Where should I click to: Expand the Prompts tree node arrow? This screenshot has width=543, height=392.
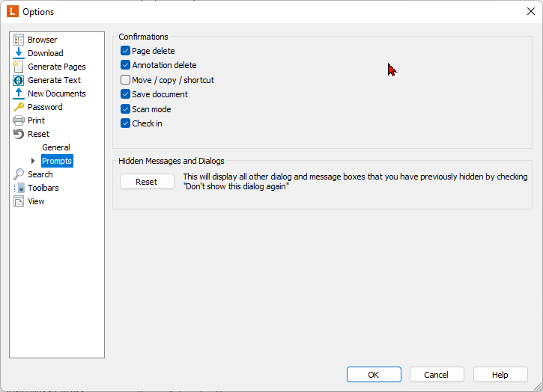coord(33,161)
